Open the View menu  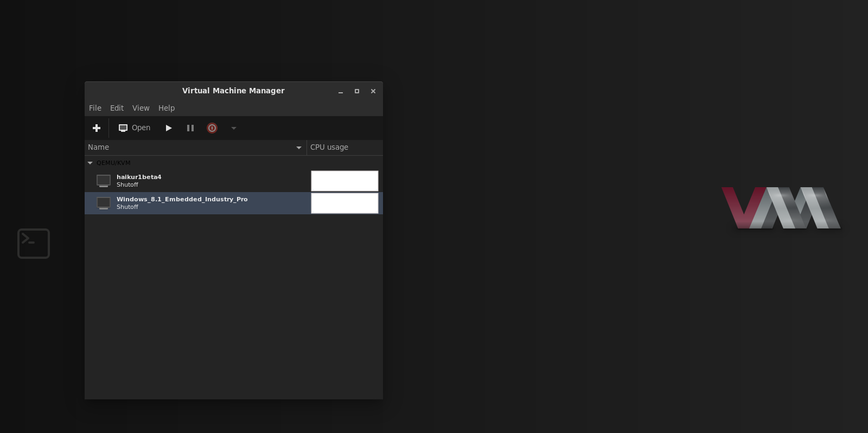pyautogui.click(x=141, y=108)
